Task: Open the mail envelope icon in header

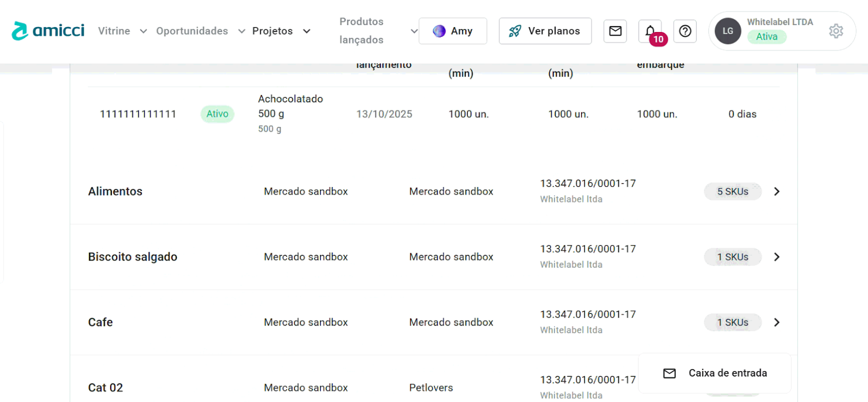Action: pyautogui.click(x=615, y=31)
